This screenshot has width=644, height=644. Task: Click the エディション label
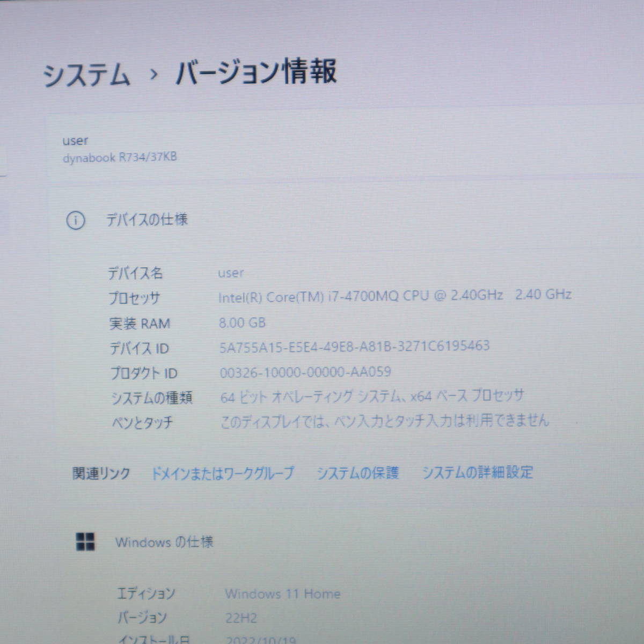point(146,594)
